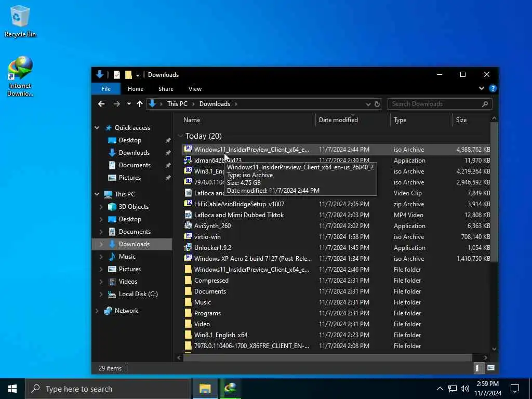This screenshot has height=399, width=532.
Task: Expand the 3D Objects tree node
Action: click(101, 207)
